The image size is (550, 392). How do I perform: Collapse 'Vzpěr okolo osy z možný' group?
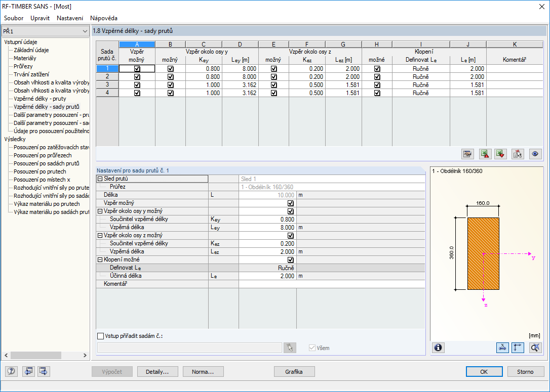click(x=100, y=236)
